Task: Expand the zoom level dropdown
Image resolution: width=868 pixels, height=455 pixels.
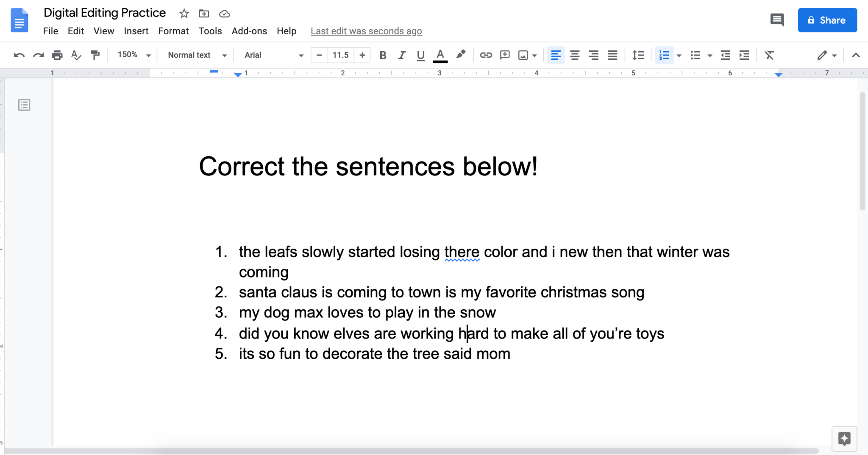Action: 133,55
